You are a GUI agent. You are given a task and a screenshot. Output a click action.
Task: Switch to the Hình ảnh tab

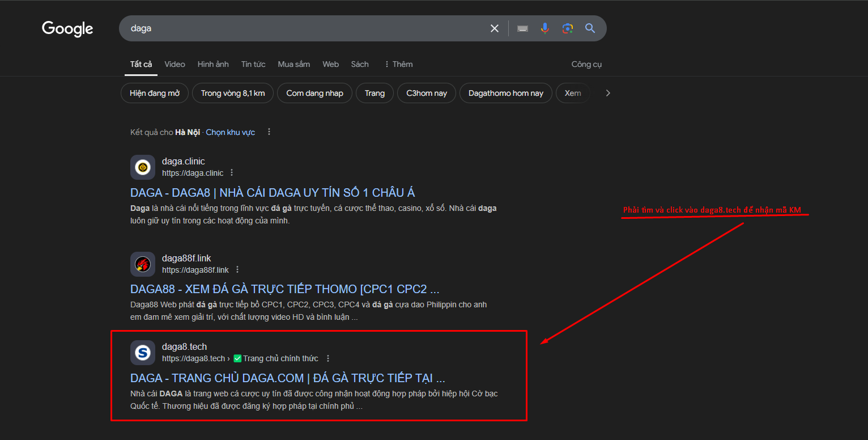[213, 64]
